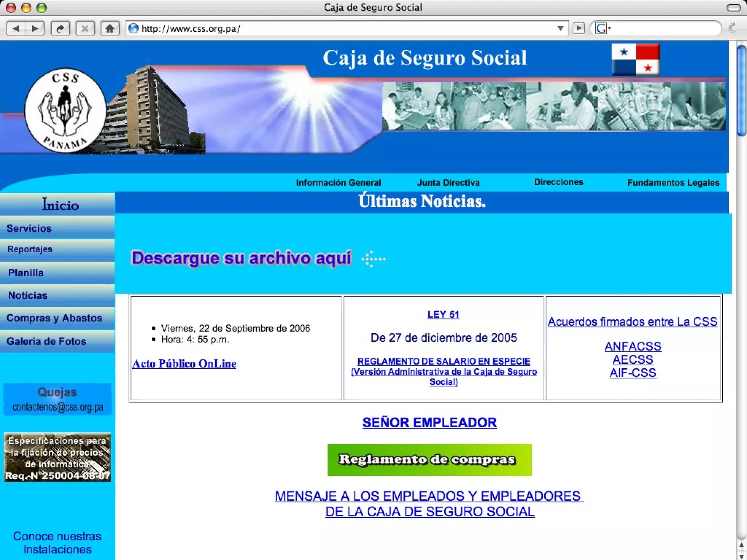
Task: Open Galeria de Fotos in the sidebar
Action: 57,341
